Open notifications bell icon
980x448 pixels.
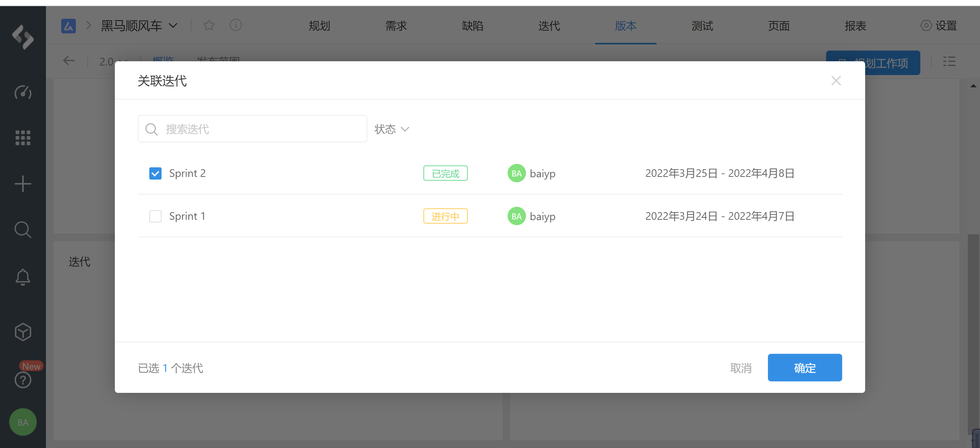pyautogui.click(x=23, y=277)
